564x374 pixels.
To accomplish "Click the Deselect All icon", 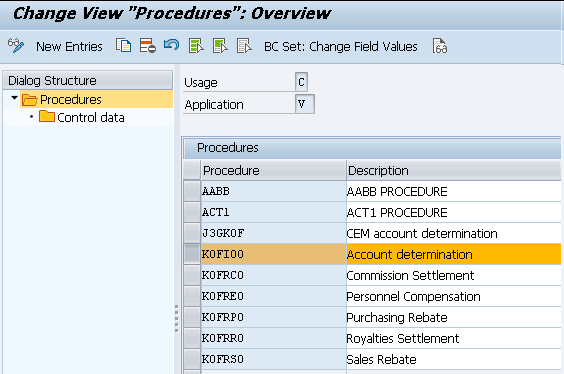I will pos(244,46).
